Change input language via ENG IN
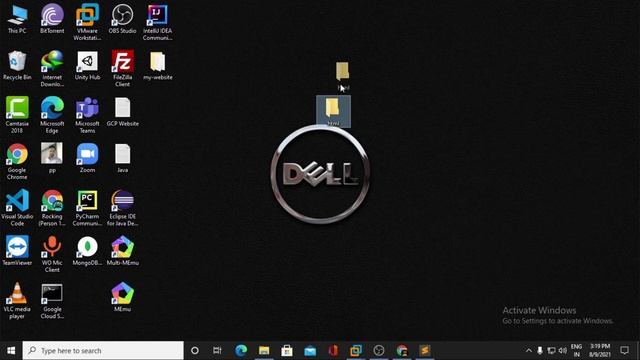This screenshot has width=640, height=360. click(x=576, y=351)
